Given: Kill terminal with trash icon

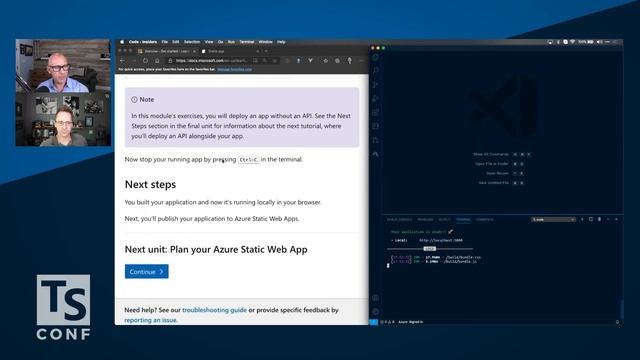Looking at the screenshot, I should tap(599, 220).
